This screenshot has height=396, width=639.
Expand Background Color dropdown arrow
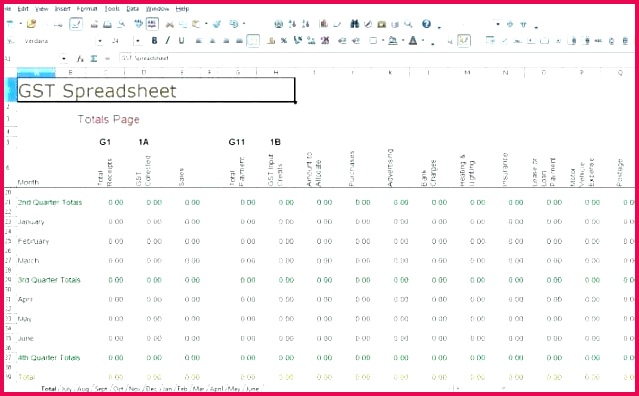tap(403, 40)
